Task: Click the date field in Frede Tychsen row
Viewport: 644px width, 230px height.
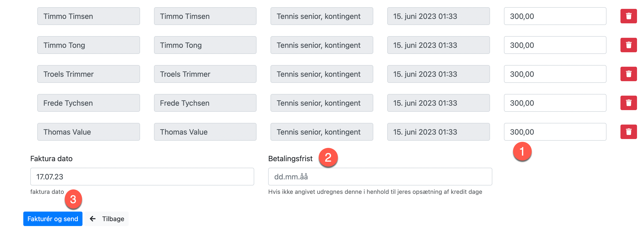Action: 438,103
